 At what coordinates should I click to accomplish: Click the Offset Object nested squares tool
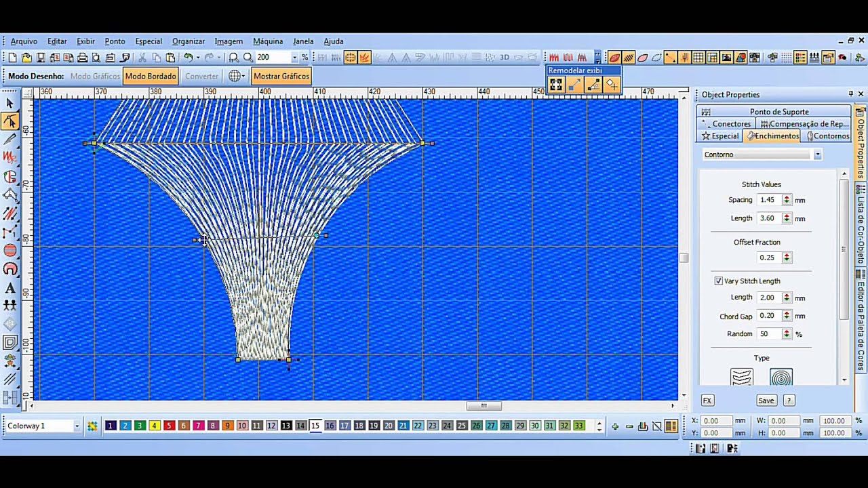tap(10, 343)
